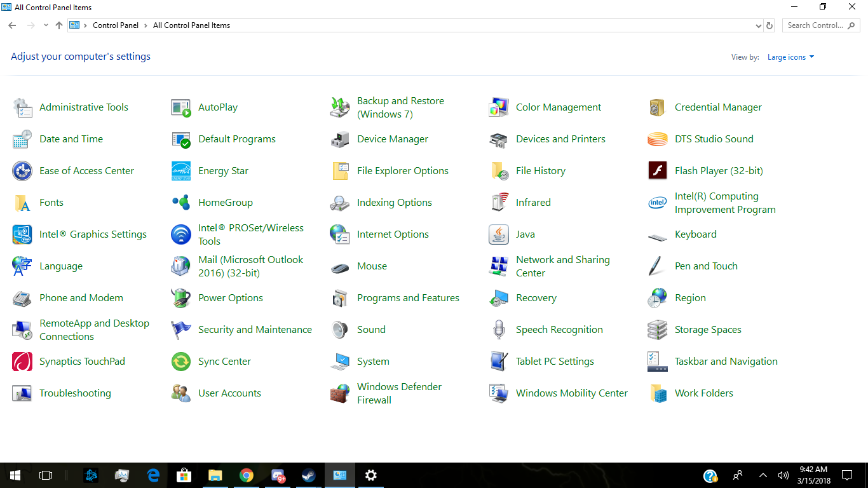Open the Programs and Features link
Image resolution: width=868 pixels, height=488 pixels.
408,298
